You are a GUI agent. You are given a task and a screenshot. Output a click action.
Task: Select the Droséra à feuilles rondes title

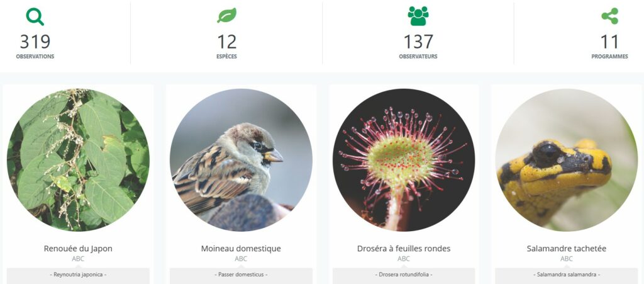404,249
